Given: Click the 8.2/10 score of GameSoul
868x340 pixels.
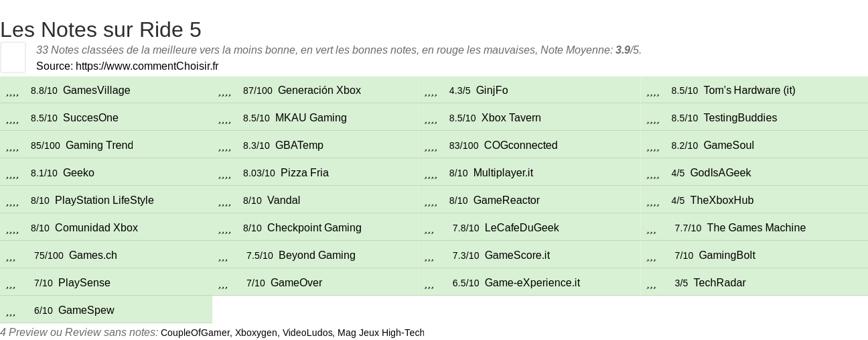Looking at the screenshot, I should click(x=684, y=146).
